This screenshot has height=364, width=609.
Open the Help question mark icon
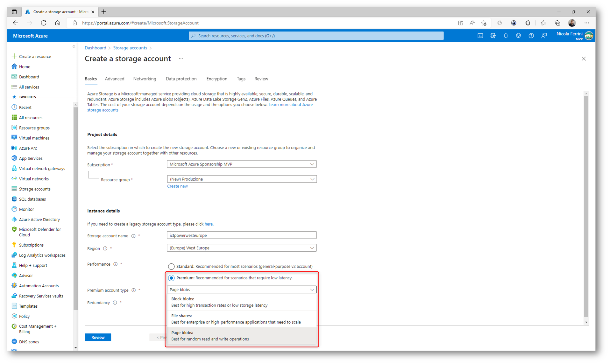pos(531,36)
